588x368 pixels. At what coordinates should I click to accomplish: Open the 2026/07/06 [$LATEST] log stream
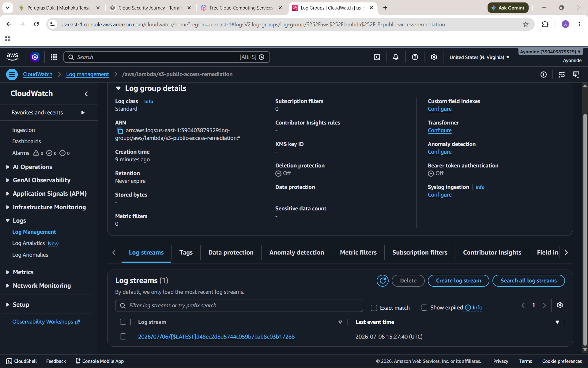click(x=216, y=336)
